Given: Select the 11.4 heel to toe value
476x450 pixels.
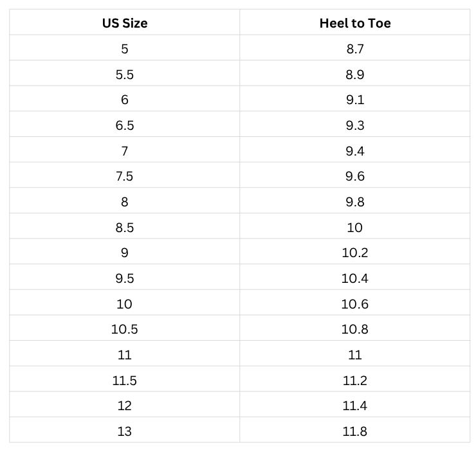Looking at the screenshot, I should click(x=355, y=406).
